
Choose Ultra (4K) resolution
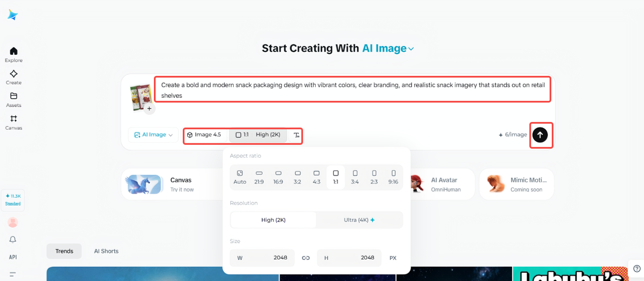[x=359, y=220]
